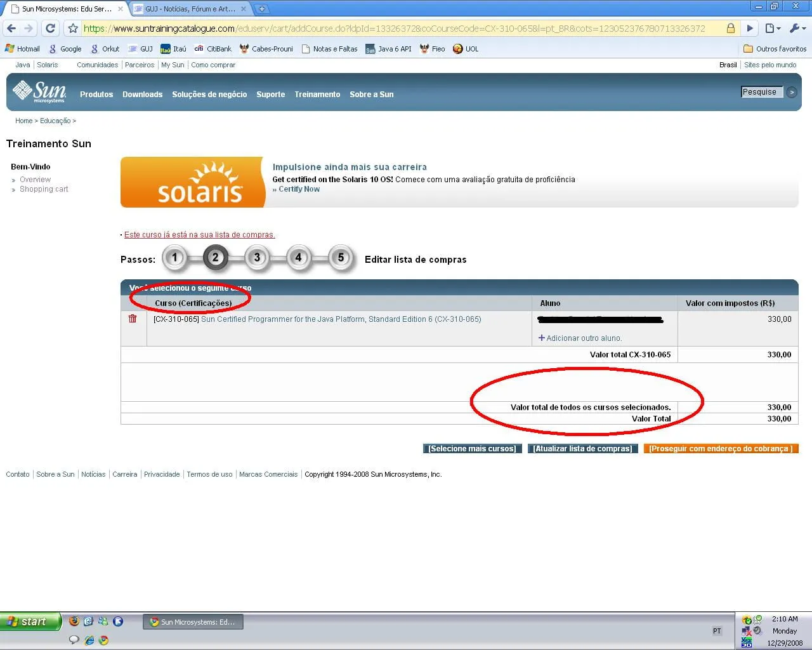
Task: Switch to the GUJ - Notícias, Fórum tab
Action: point(189,9)
